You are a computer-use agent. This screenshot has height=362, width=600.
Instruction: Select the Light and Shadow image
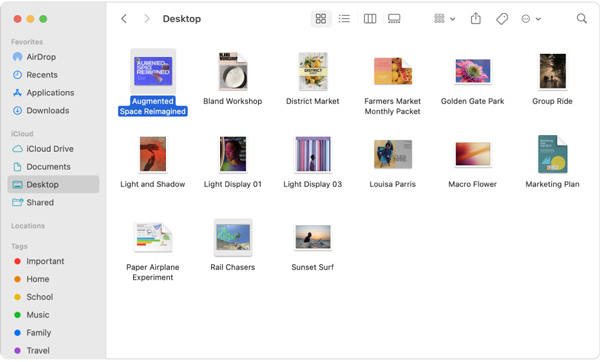click(x=153, y=154)
